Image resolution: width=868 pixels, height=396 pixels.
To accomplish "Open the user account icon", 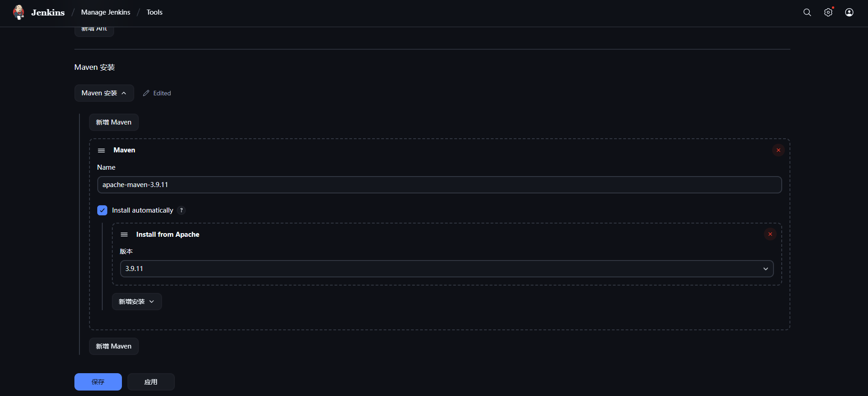I will pos(849,12).
